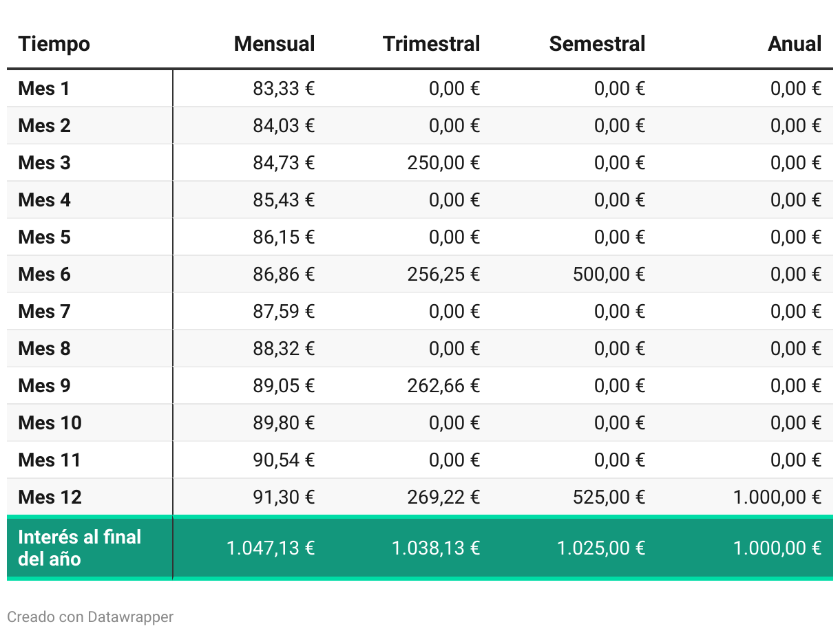The image size is (840, 633).
Task: Click the 525,00 € Semestral cell
Action: tap(609, 497)
